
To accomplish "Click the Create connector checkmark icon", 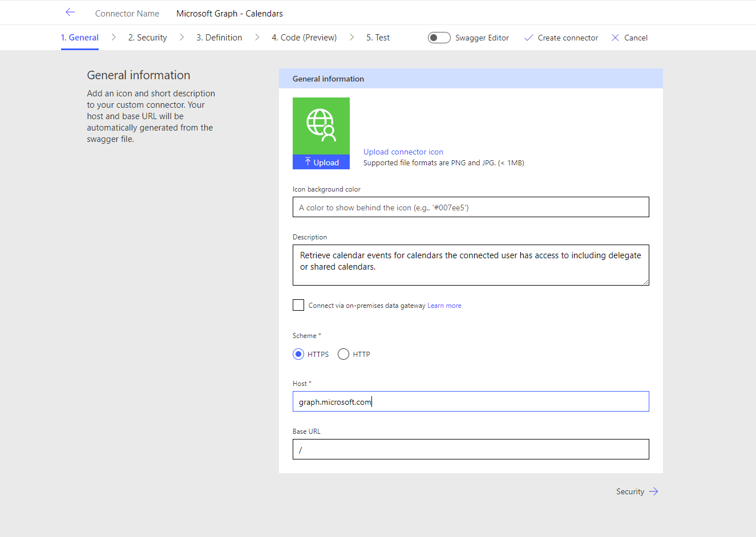I will 529,38.
